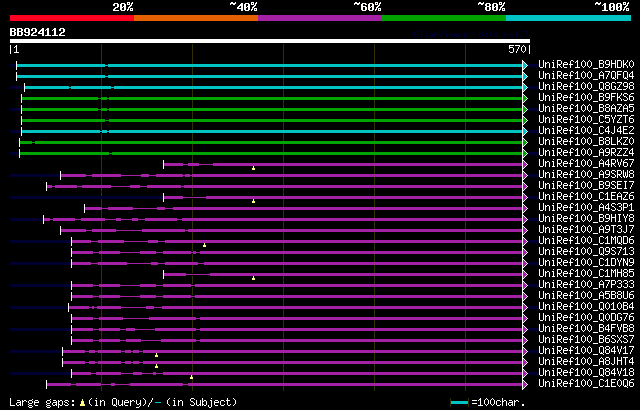Select the UniRef100_B9HIY8 label
Image resolution: width=640 pixels, height=410 pixels.
586,219
